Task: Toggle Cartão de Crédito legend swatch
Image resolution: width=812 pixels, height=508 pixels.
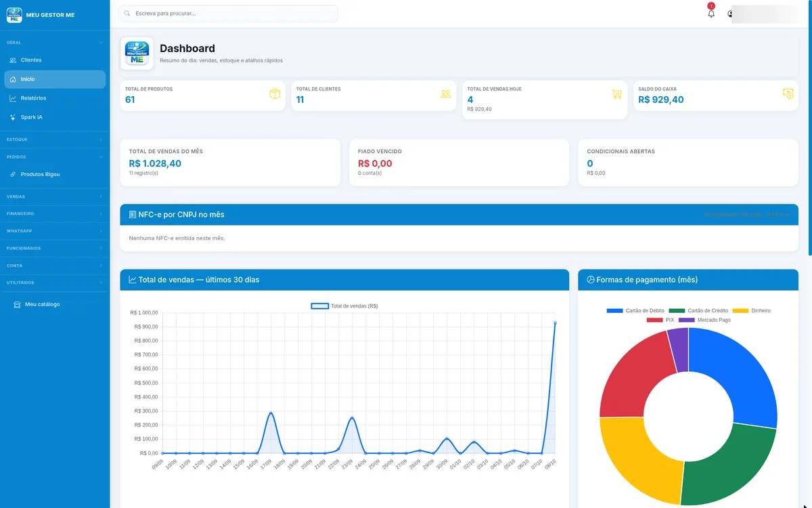Action: tap(677, 311)
